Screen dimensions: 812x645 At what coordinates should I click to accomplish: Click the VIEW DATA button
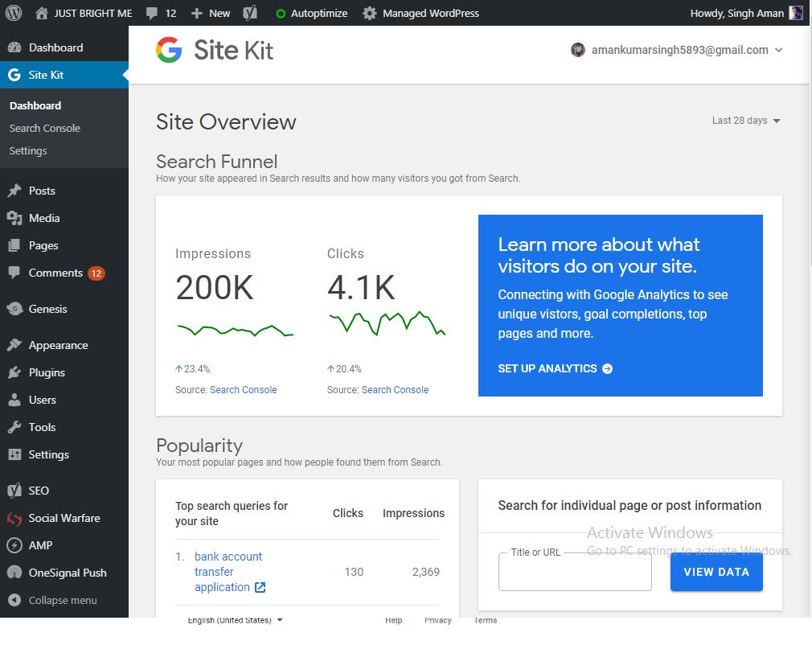(x=716, y=572)
